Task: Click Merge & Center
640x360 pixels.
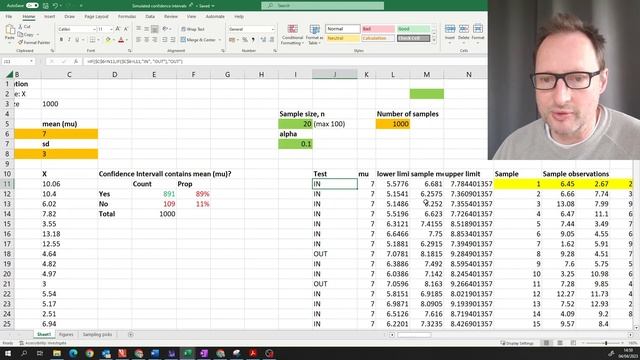Action: (x=198, y=40)
